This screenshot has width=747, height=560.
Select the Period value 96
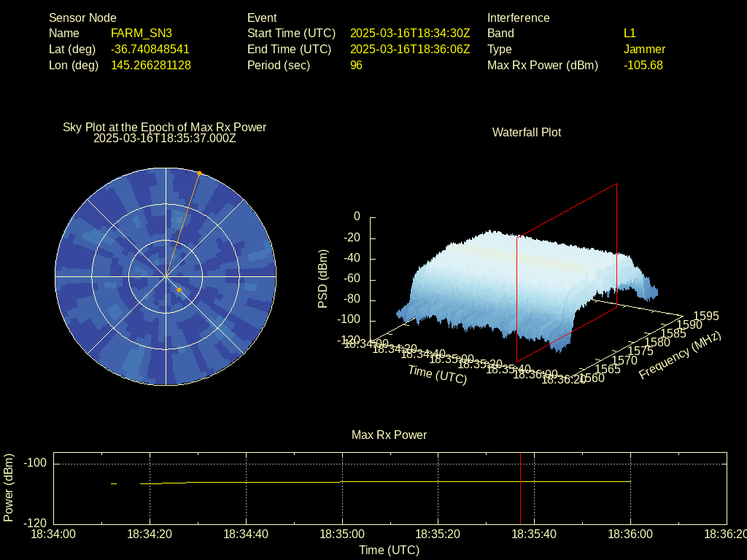pos(356,66)
